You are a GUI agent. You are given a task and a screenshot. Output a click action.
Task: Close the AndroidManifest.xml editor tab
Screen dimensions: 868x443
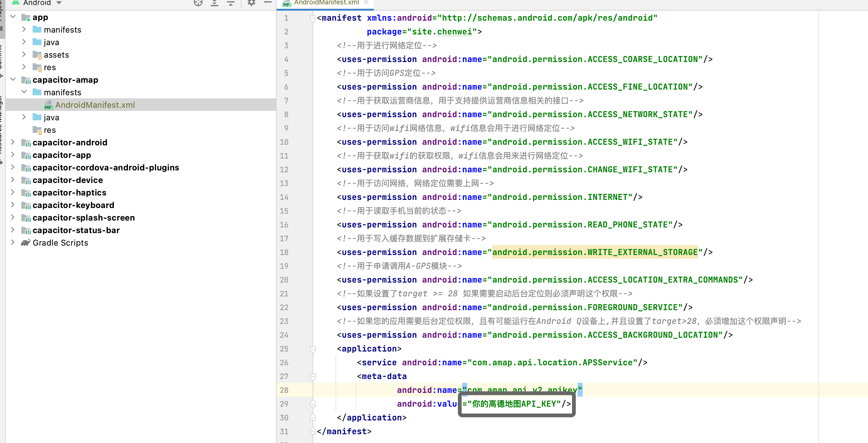[x=366, y=3]
